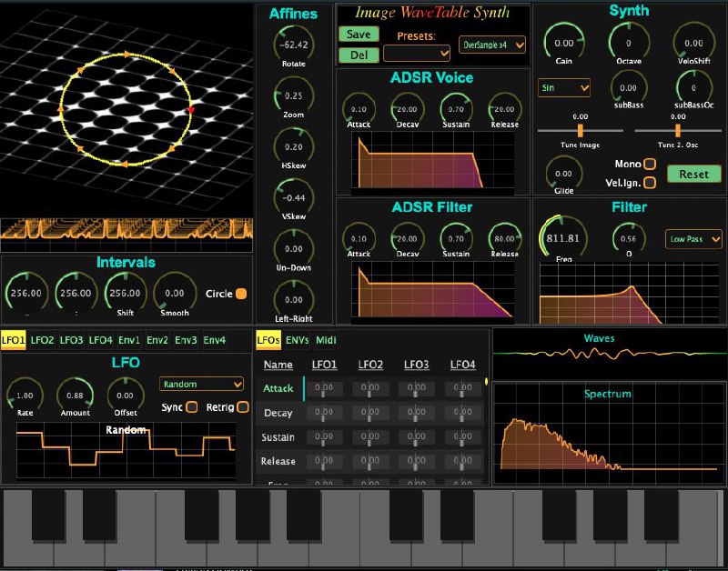The image size is (728, 571).
Task: Click the VSkew knob
Action: tap(294, 197)
